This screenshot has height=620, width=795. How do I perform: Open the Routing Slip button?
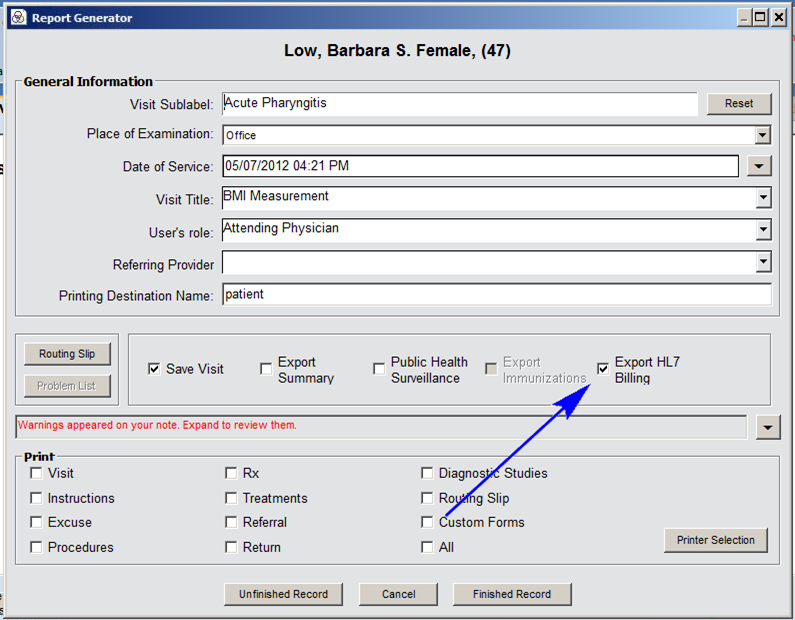(x=67, y=354)
